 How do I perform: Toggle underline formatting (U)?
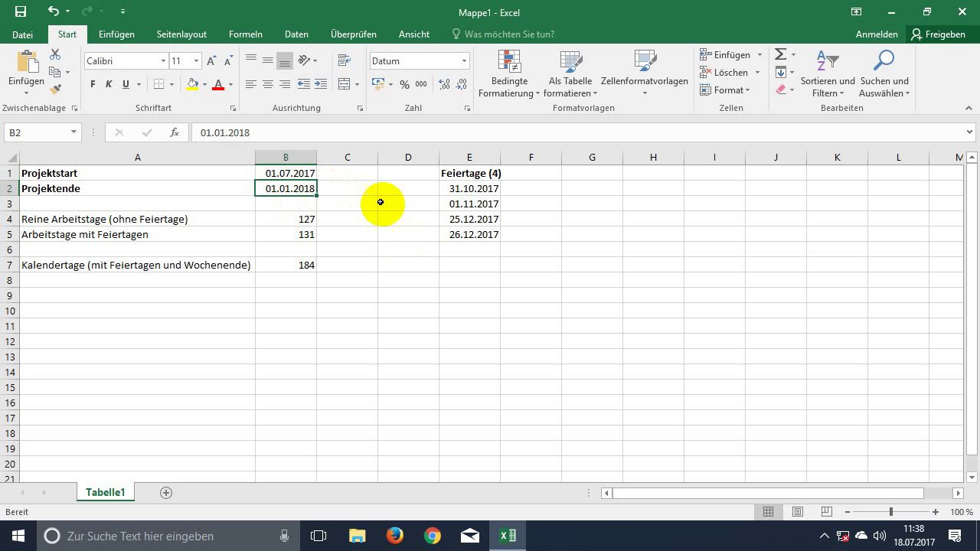point(125,84)
